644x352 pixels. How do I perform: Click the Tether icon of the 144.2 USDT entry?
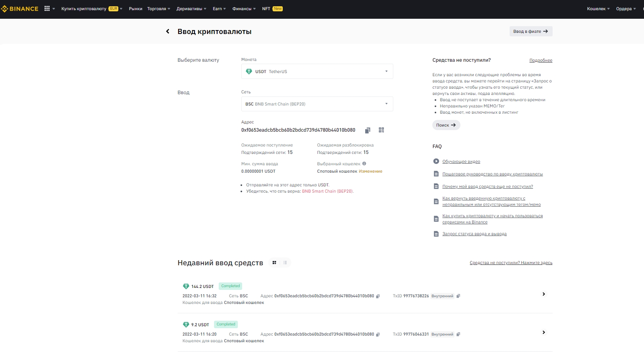tap(186, 286)
